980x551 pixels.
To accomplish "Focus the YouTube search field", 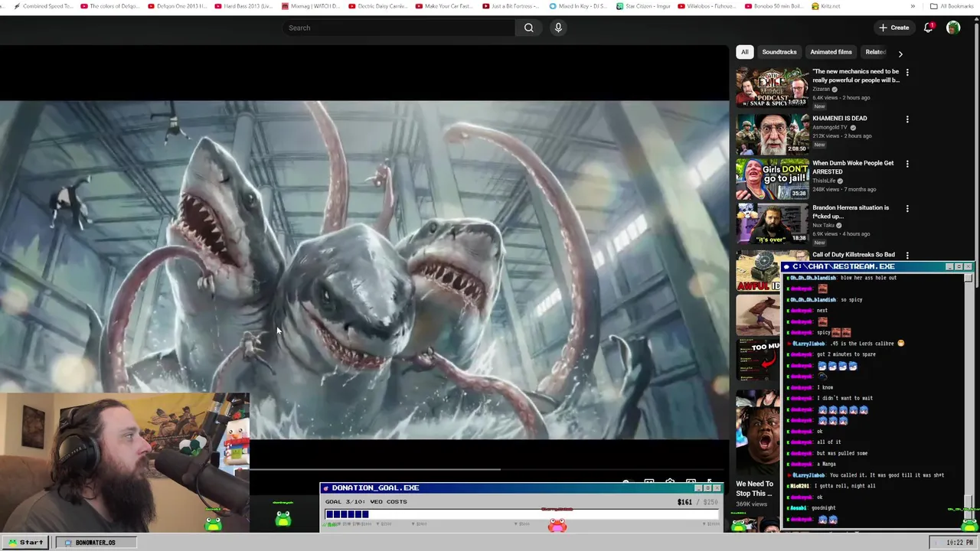I will (400, 28).
